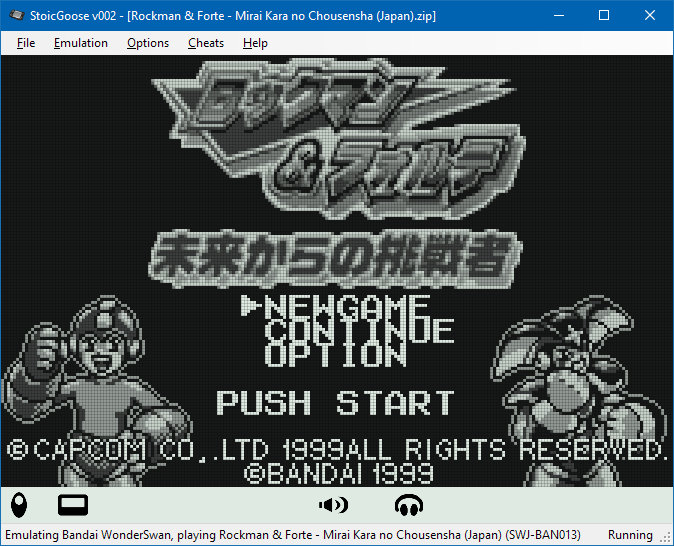674x546 pixels.
Task: Click the Running status text
Action: pyautogui.click(x=630, y=535)
